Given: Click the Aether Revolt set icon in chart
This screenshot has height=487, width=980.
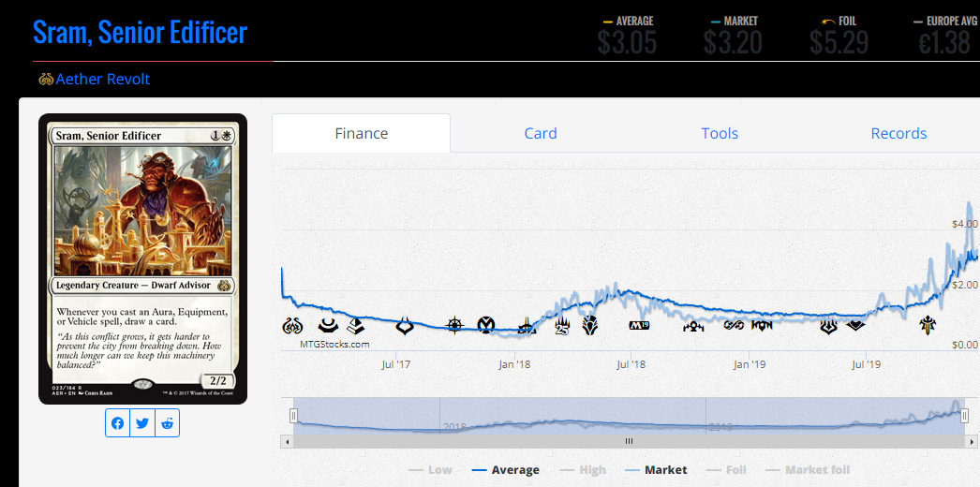Looking at the screenshot, I should 292,326.
